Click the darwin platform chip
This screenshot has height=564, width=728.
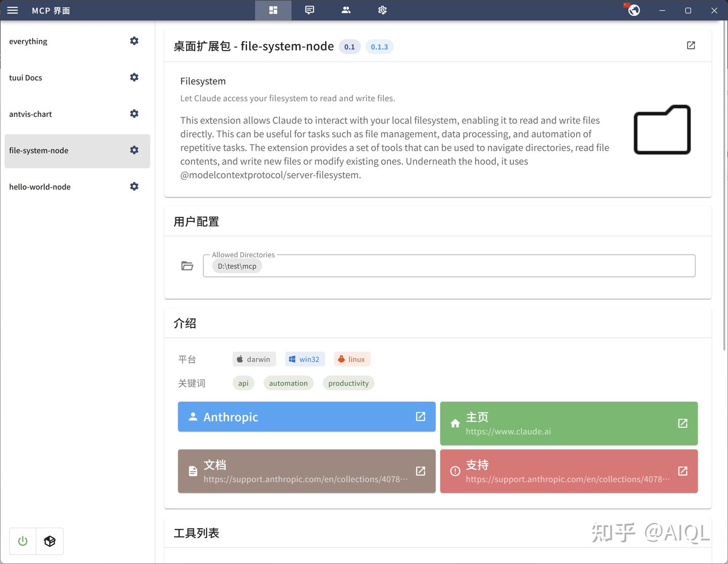(254, 359)
